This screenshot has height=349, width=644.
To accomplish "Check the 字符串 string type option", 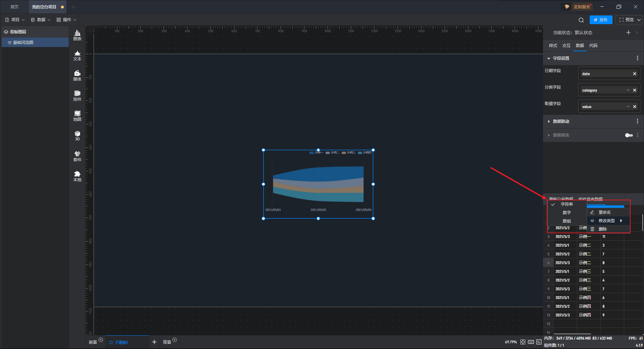I will 567,204.
